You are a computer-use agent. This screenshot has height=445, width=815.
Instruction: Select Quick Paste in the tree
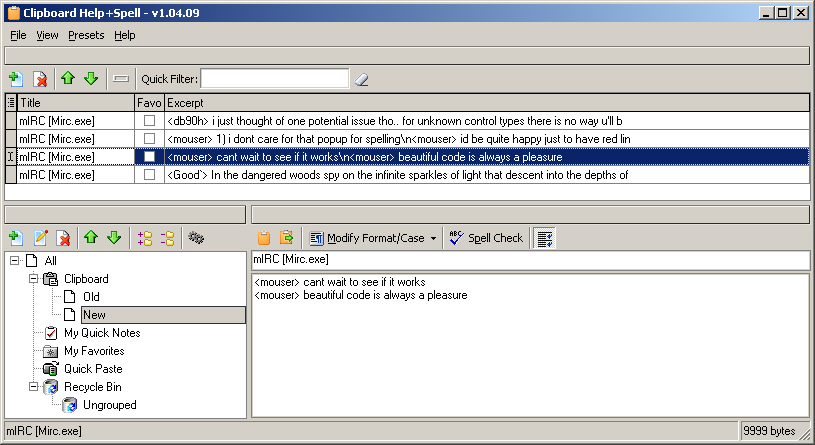pos(93,369)
